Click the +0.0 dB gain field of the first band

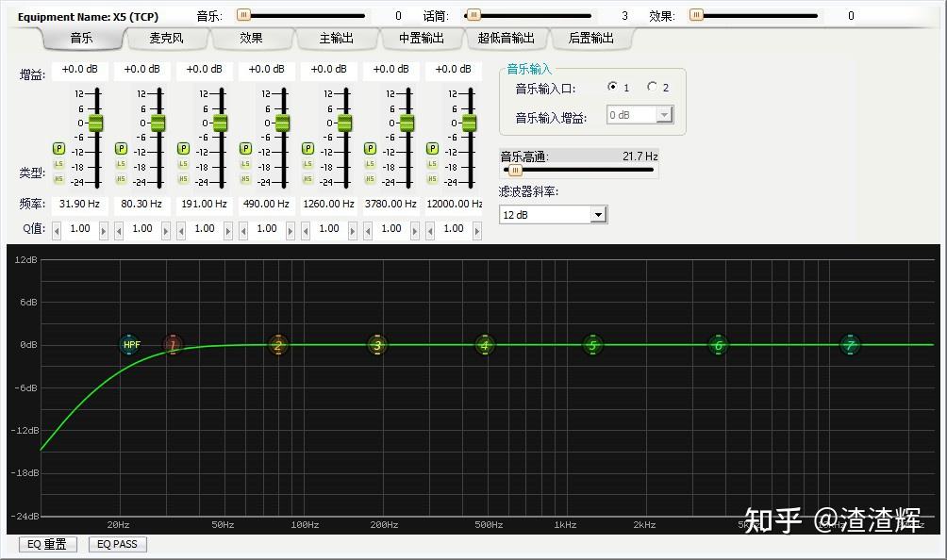pos(78,69)
